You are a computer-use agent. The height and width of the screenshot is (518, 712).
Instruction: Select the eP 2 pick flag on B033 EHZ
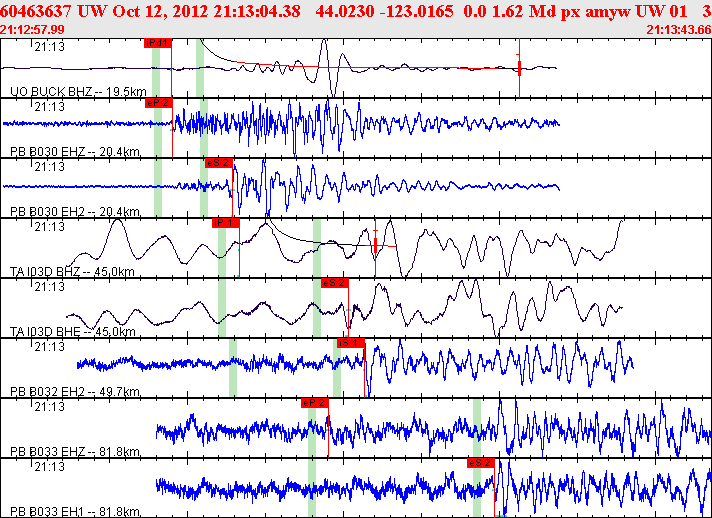[315, 403]
